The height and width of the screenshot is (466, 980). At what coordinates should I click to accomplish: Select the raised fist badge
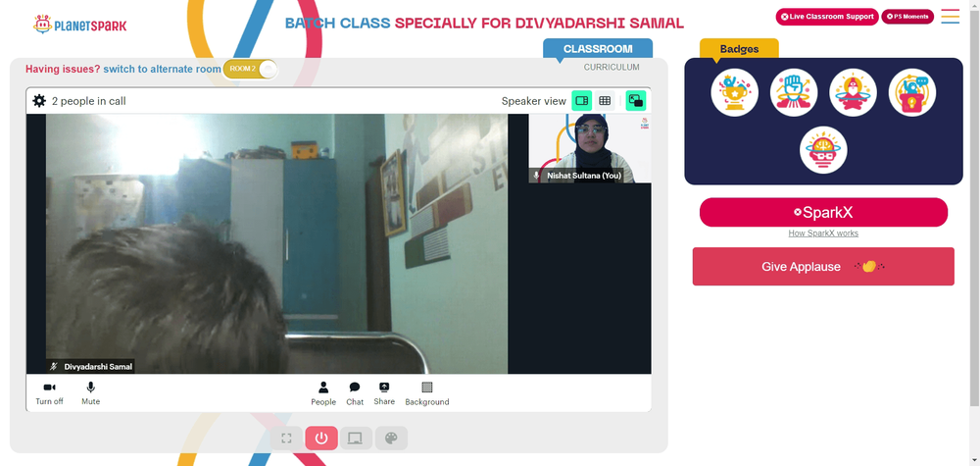click(x=794, y=92)
